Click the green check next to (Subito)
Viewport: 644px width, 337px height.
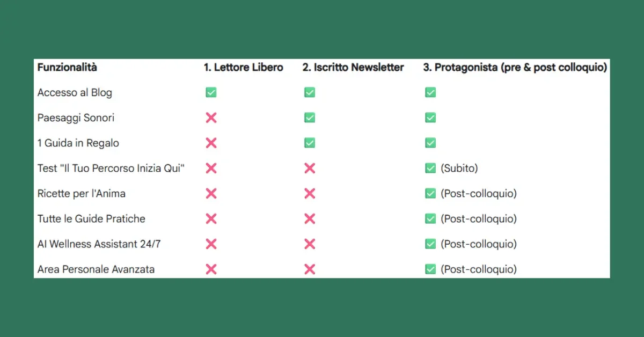[x=430, y=169]
